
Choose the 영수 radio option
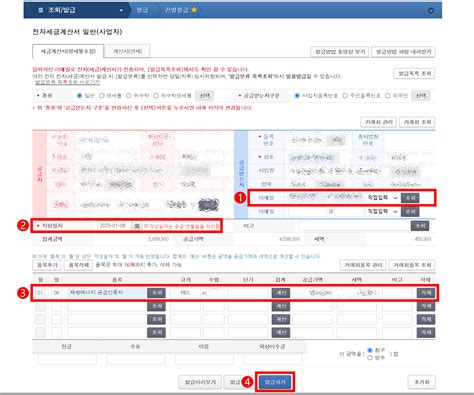[370, 358]
